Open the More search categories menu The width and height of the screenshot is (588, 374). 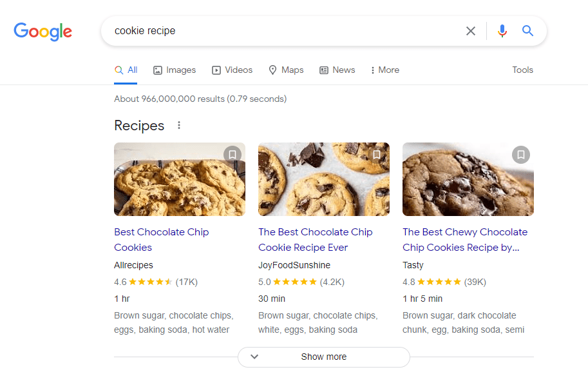point(384,70)
